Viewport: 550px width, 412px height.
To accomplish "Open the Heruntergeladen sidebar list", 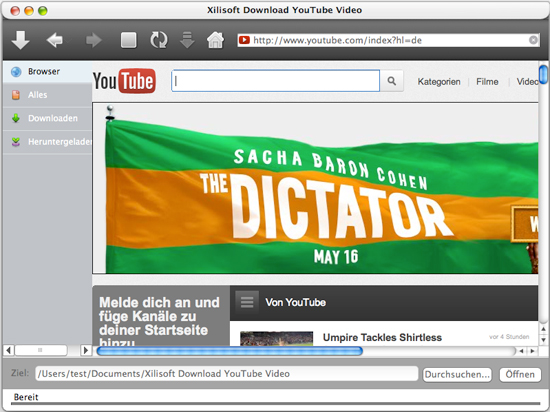I will [47, 142].
